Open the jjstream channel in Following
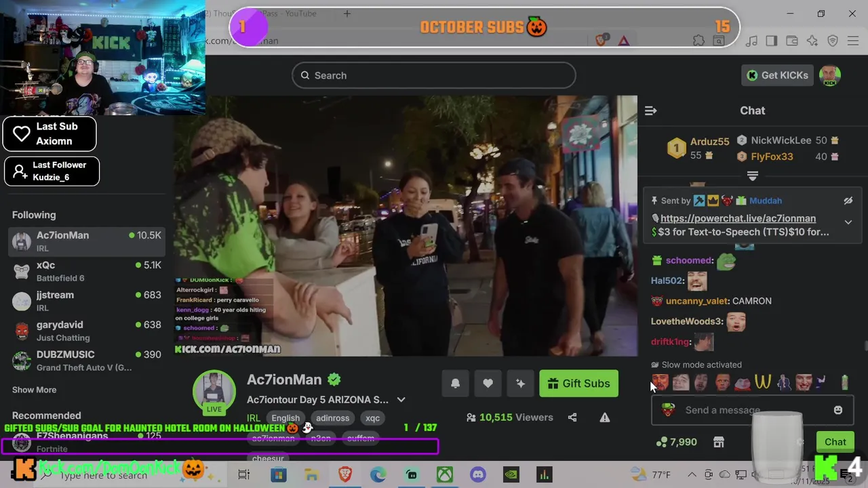Viewport: 868px width, 488px height. (87, 301)
